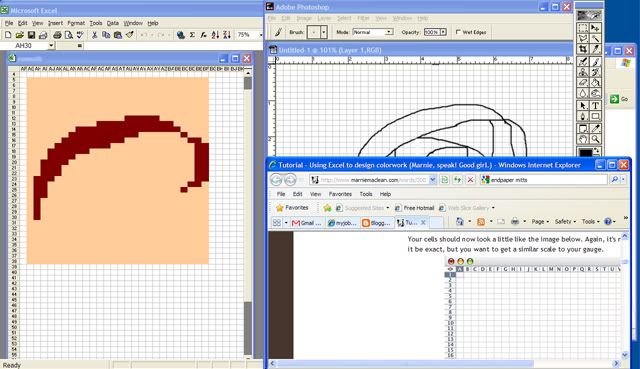Click the Free Hotmail favorites link

pyautogui.click(x=414, y=208)
